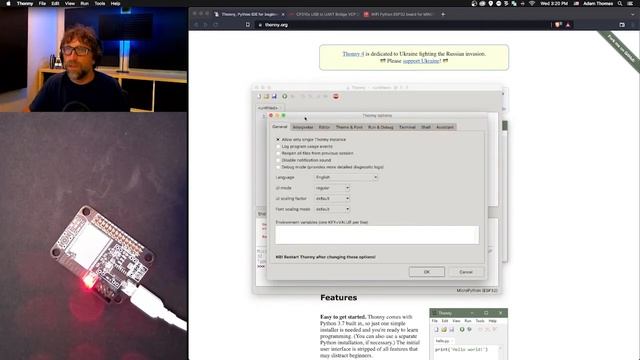The height and width of the screenshot is (360, 640).
Task: Click the Open file icon in Thonny toolbar
Action: tap(267, 96)
